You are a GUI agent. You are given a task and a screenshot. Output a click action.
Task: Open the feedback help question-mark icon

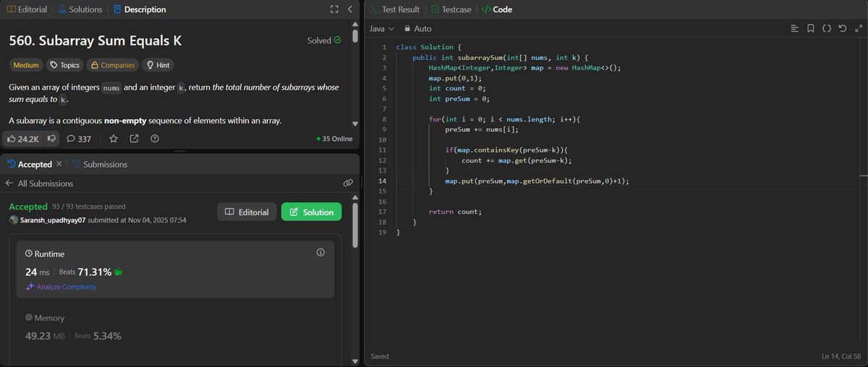click(x=155, y=139)
